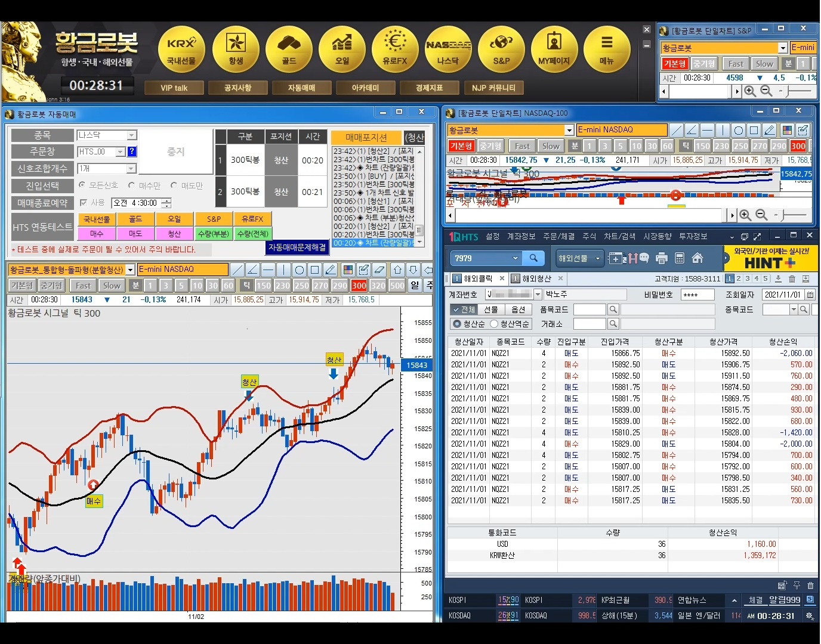The width and height of the screenshot is (821, 644).
Task: Select vertical line tool in main chart toolbar
Action: [x=283, y=270]
